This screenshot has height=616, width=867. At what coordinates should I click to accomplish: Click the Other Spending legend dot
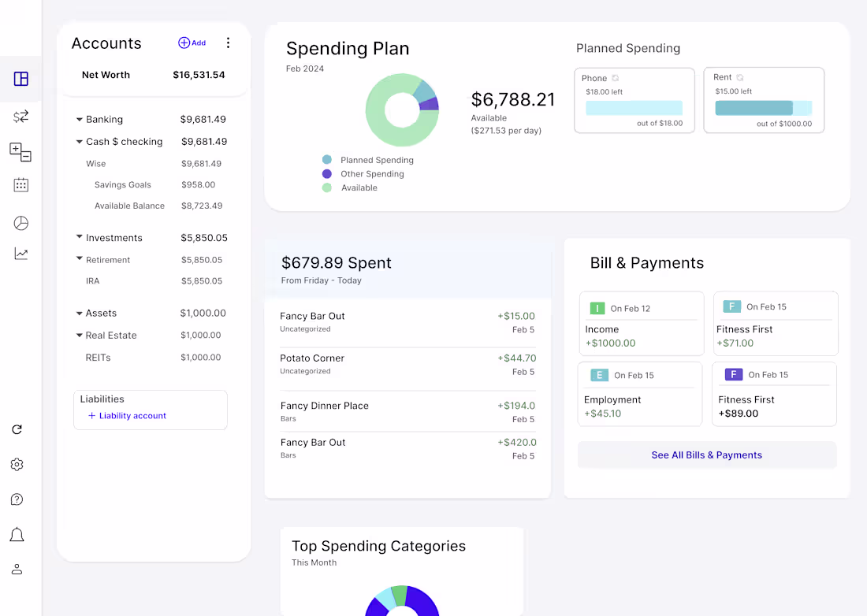327,173
